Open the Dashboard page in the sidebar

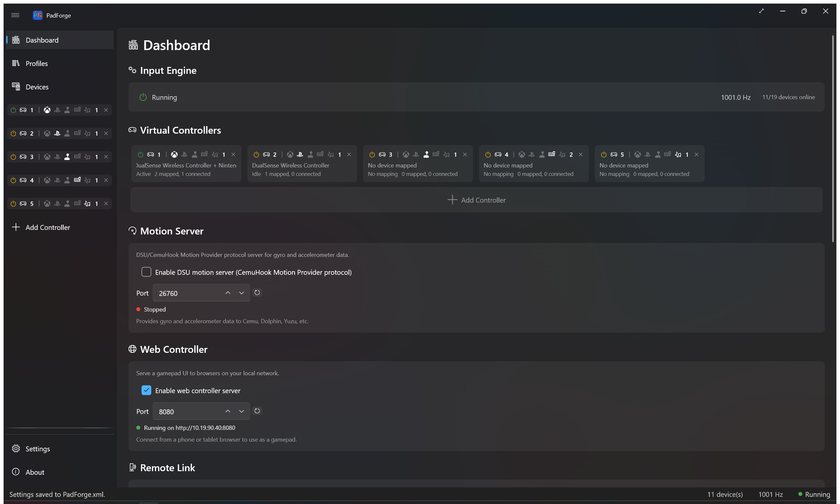pos(60,40)
